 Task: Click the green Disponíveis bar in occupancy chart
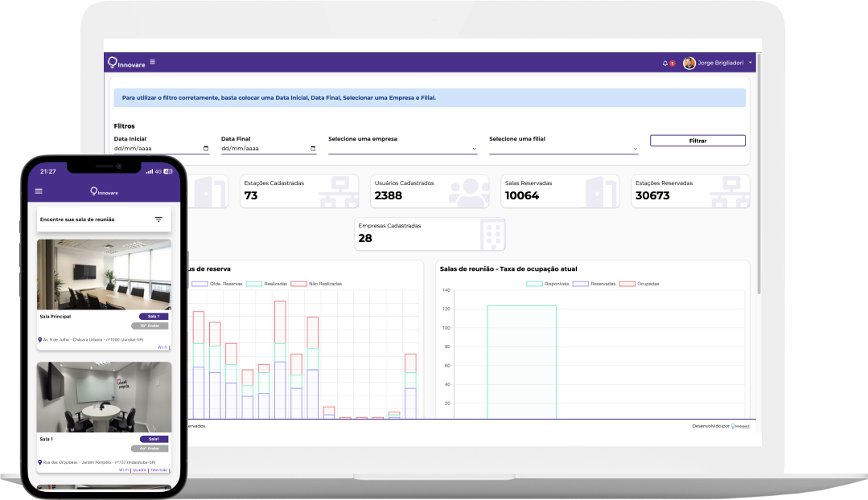point(521,363)
